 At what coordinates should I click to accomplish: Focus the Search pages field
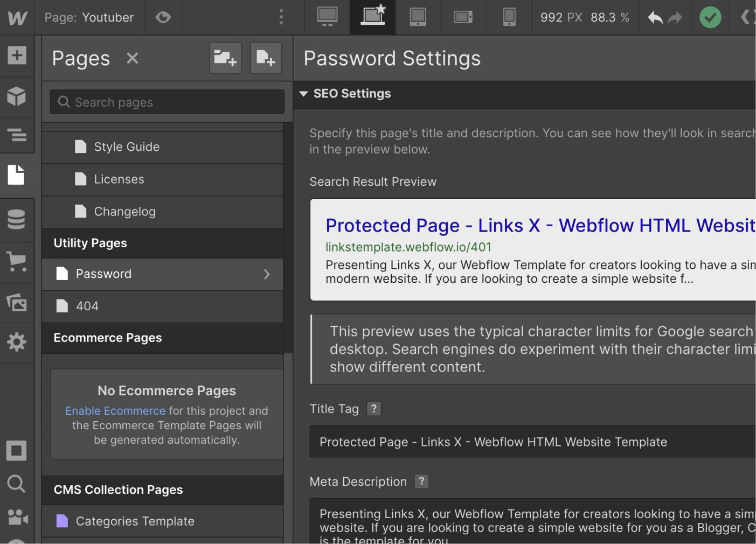[167, 102]
